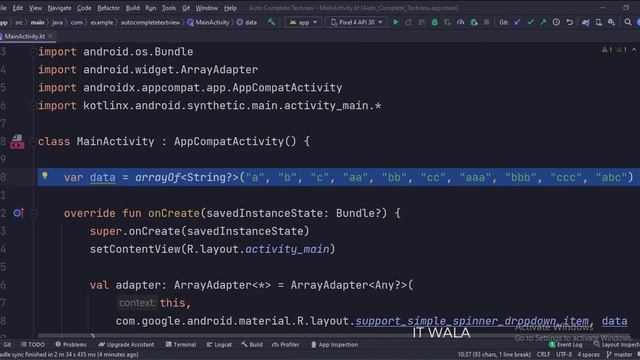Close the MainActivity.kt editor tab
The height and width of the screenshot is (360, 640).
(51, 36)
